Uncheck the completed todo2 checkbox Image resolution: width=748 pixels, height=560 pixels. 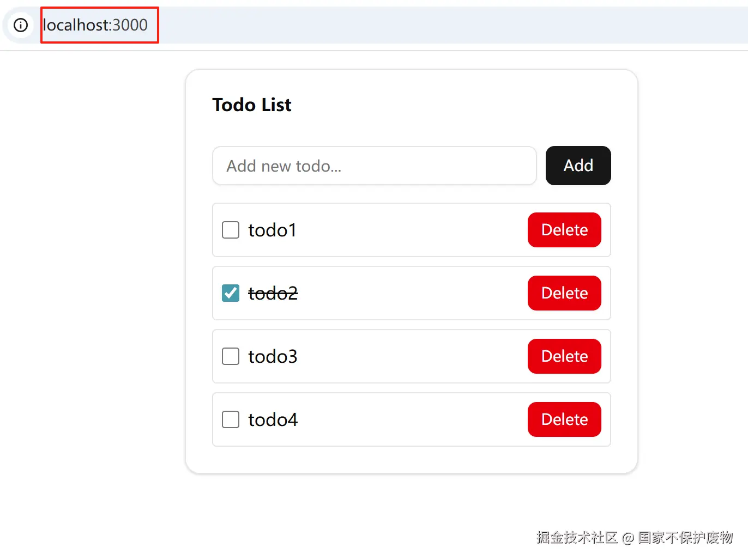pyautogui.click(x=231, y=293)
